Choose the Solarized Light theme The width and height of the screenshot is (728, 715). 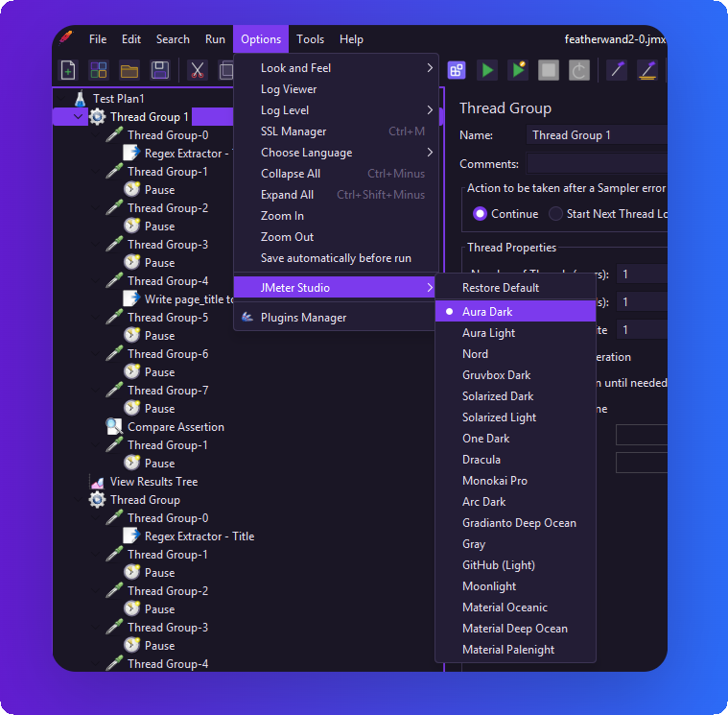[515, 417]
